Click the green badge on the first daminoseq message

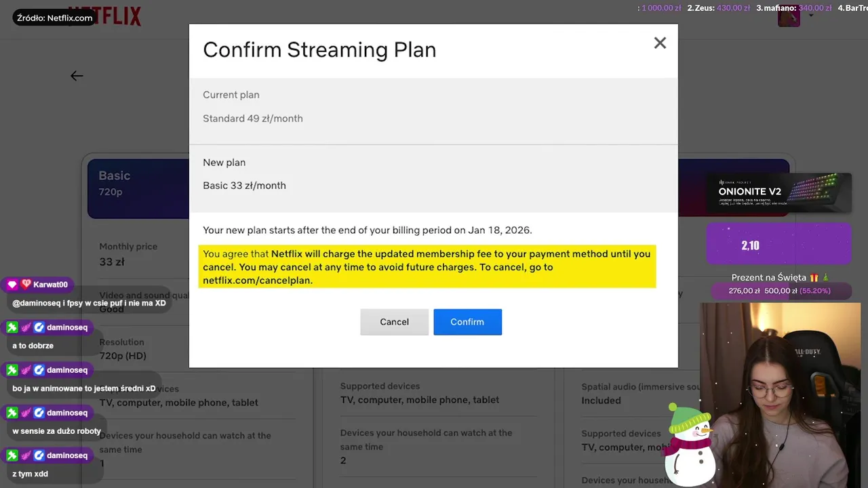pyautogui.click(x=12, y=327)
